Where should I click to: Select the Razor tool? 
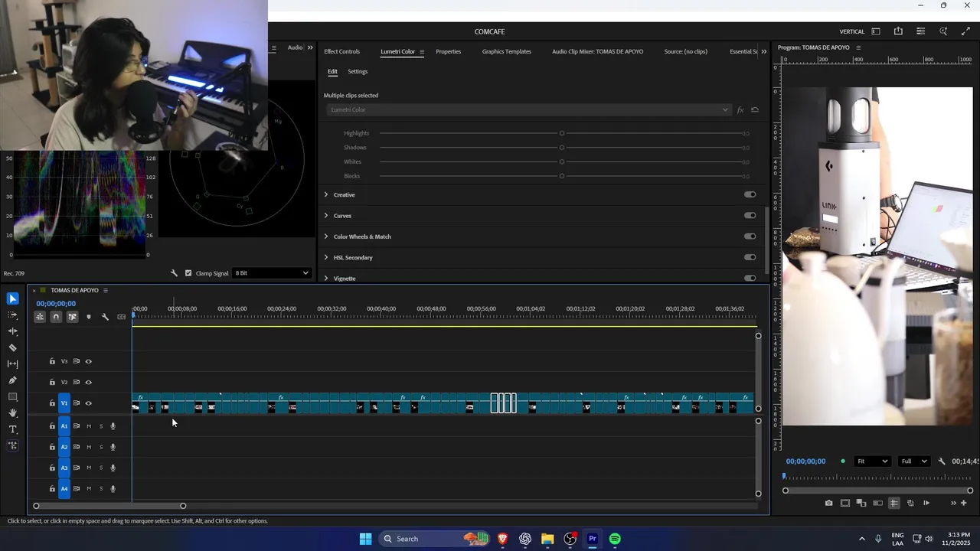(x=13, y=347)
